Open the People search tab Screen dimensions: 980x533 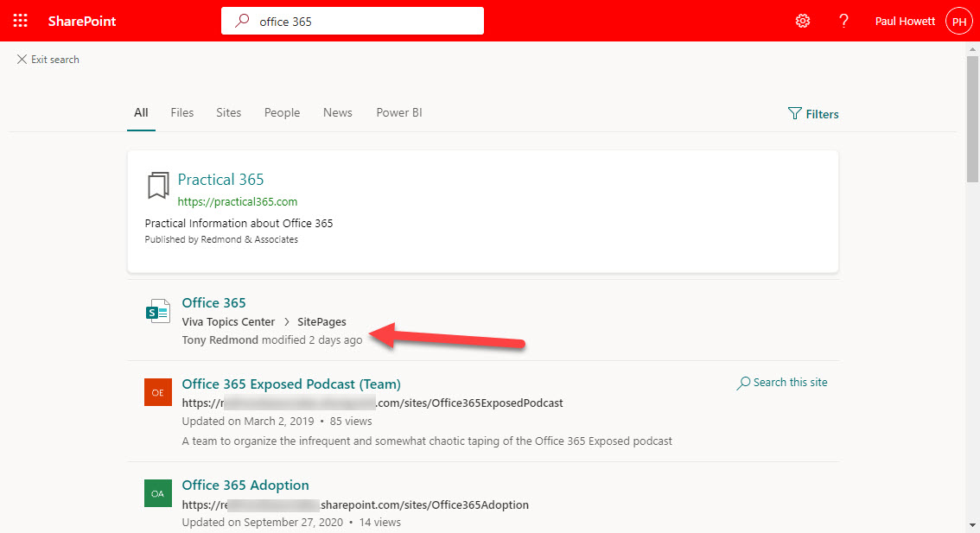pyautogui.click(x=282, y=112)
